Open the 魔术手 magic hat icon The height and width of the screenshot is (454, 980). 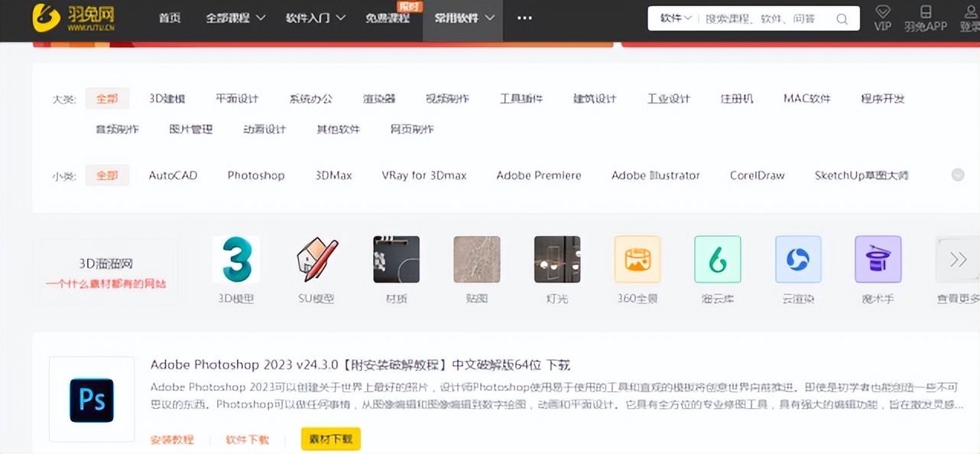(878, 259)
